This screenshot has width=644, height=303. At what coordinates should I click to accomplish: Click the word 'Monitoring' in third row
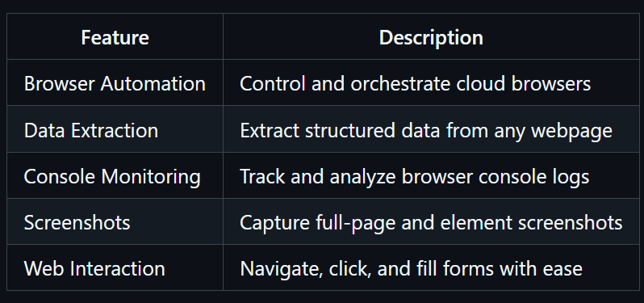(151, 178)
